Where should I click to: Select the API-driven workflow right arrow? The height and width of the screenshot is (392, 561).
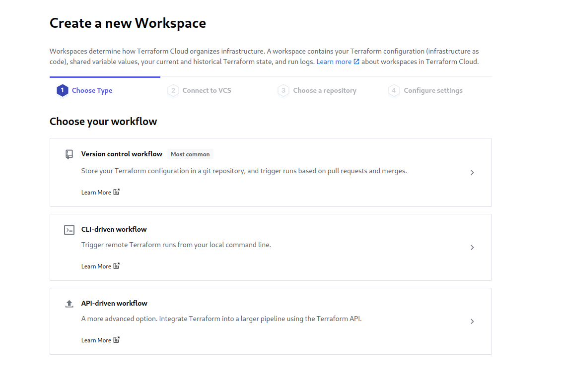click(472, 322)
